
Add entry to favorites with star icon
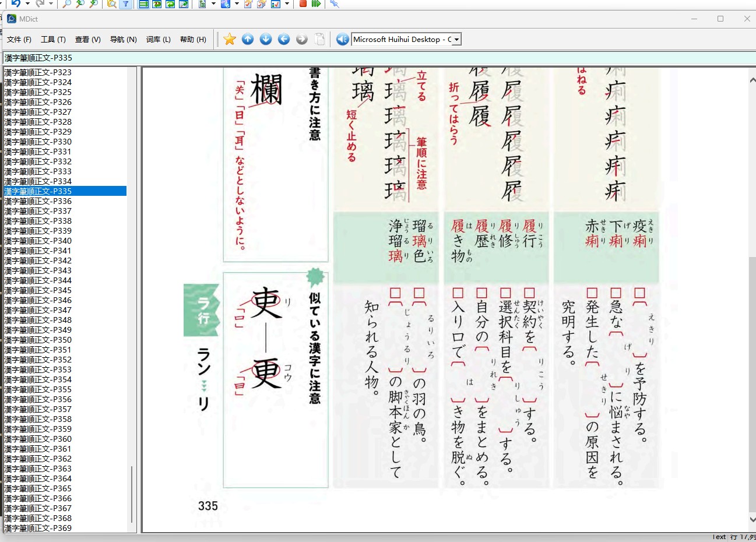coord(230,39)
